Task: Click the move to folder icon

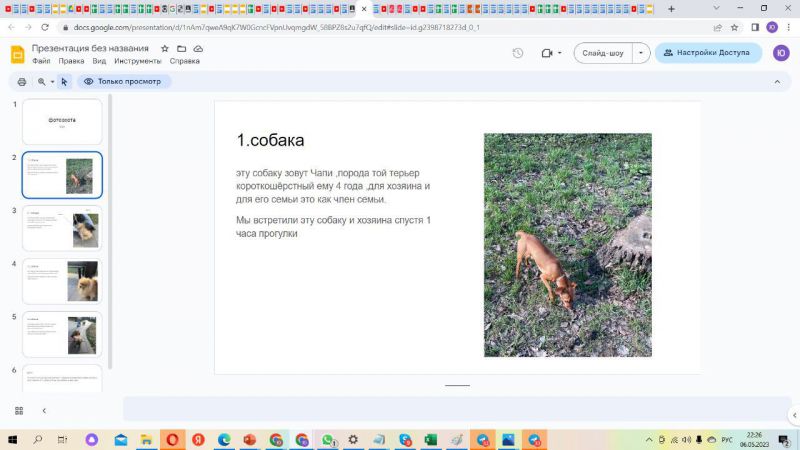Action: pyautogui.click(x=181, y=48)
